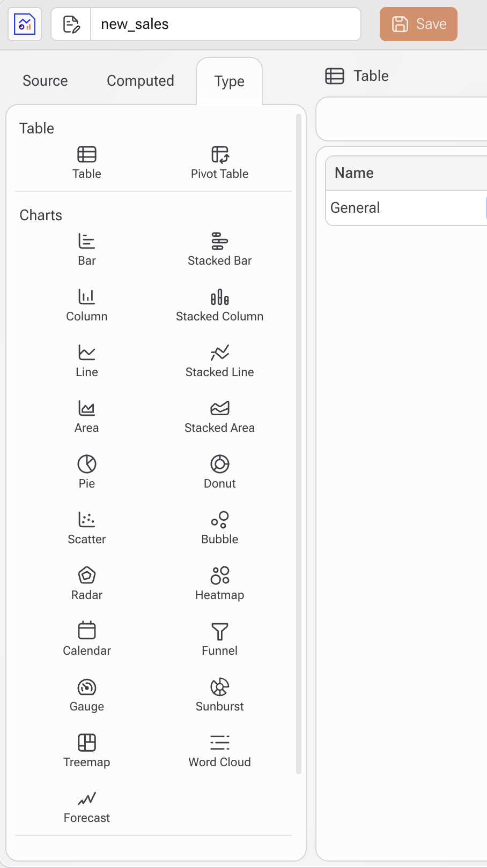Pick the Column chart type
The height and width of the screenshot is (868, 487).
coord(87,297)
